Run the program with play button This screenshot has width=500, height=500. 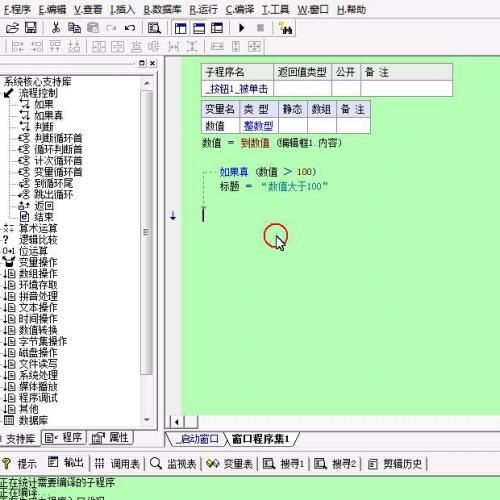point(242,28)
